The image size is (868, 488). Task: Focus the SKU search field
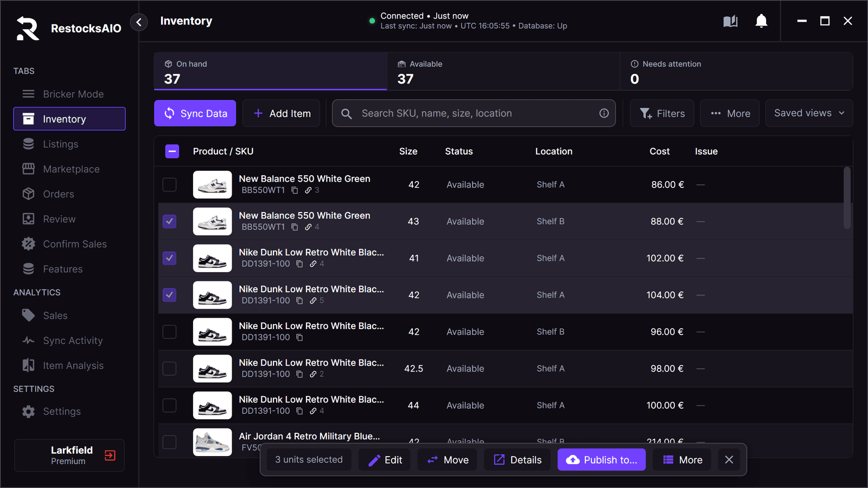tap(474, 113)
